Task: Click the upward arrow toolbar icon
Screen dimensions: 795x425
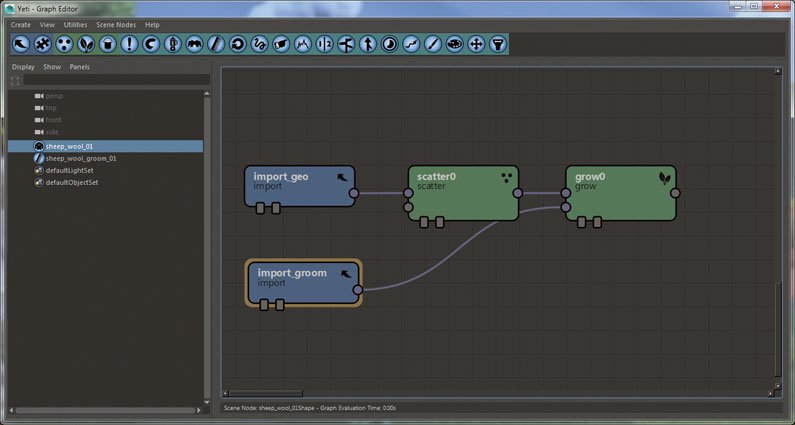Action: 368,44
